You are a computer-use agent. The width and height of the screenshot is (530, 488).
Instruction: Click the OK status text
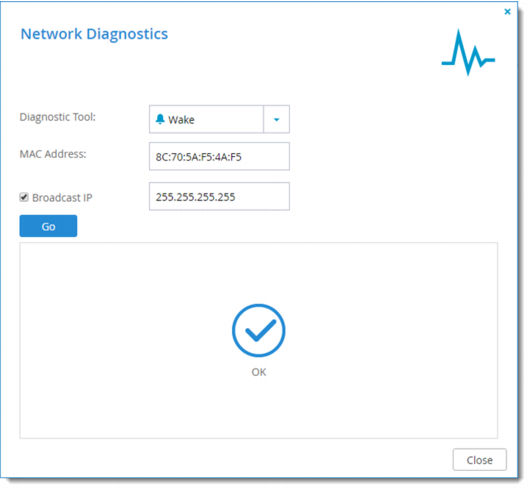259,372
